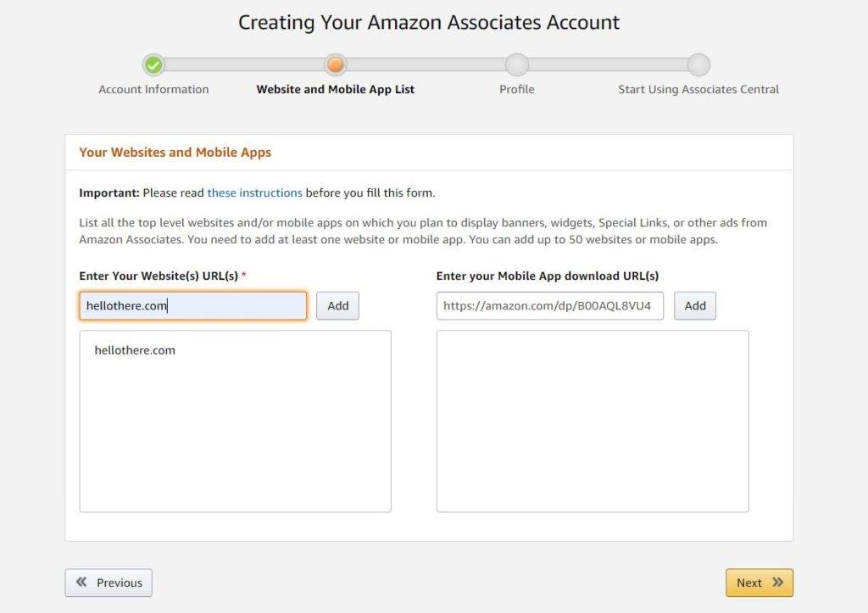Go back with the Previous button

[x=108, y=582]
